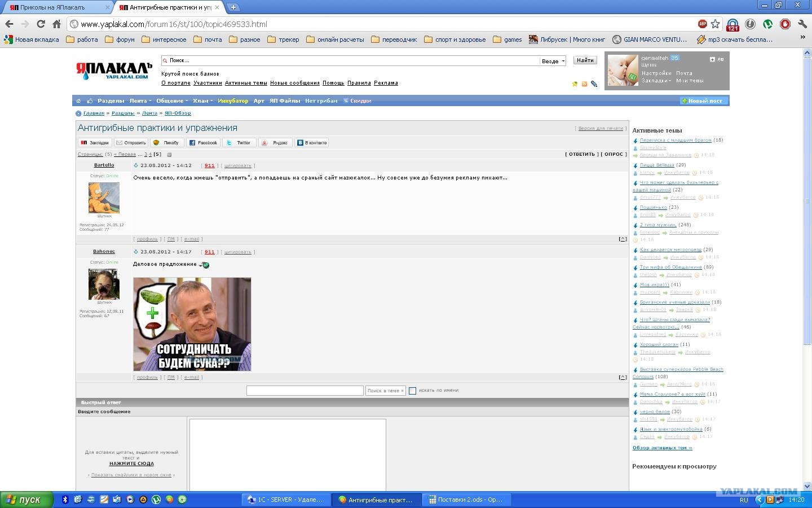812x508 pixels.
Task: Open the 'Инкубатор' menu item
Action: [232, 101]
